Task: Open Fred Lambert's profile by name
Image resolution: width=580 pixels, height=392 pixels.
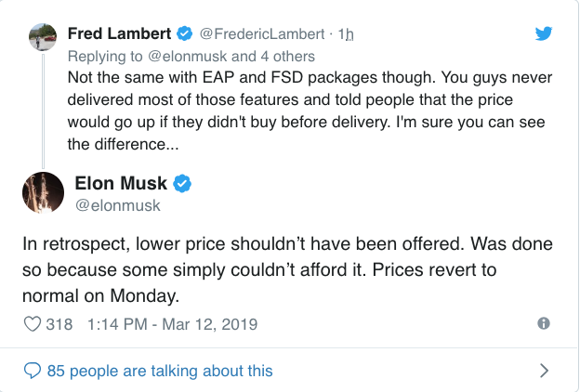Action: point(120,34)
